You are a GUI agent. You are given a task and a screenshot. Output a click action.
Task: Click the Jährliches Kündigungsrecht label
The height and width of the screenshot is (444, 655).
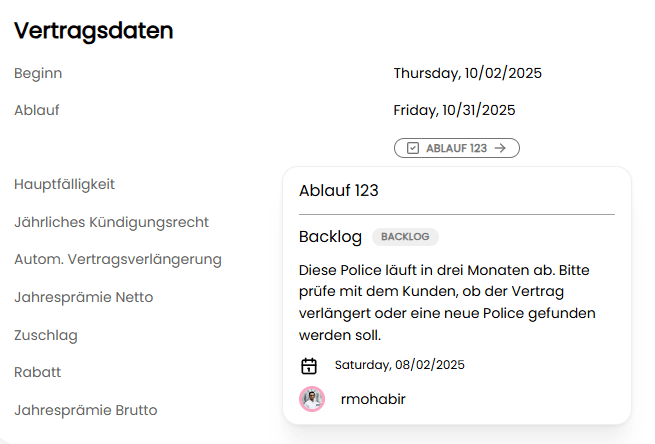[111, 222]
